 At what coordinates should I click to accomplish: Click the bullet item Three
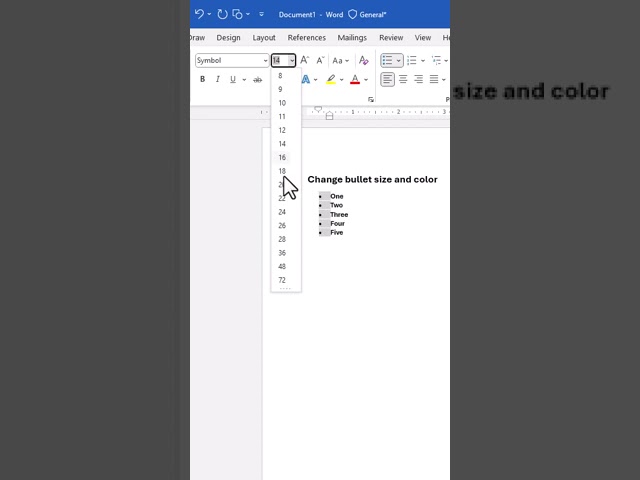(339, 215)
